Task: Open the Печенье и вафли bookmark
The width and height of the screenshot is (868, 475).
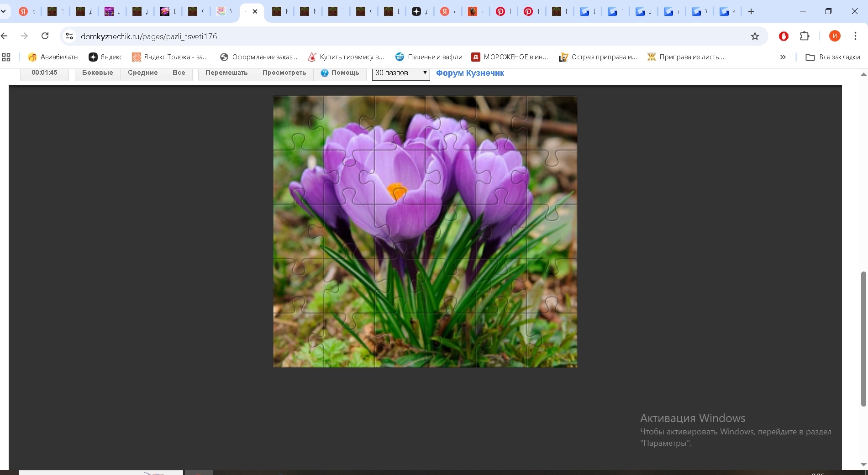Action: (x=429, y=57)
